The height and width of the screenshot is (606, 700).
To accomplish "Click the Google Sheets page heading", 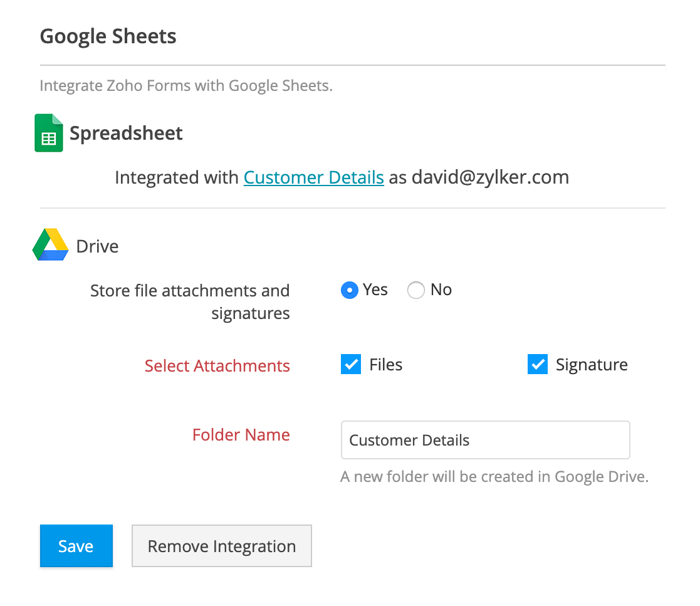I will pos(108,36).
